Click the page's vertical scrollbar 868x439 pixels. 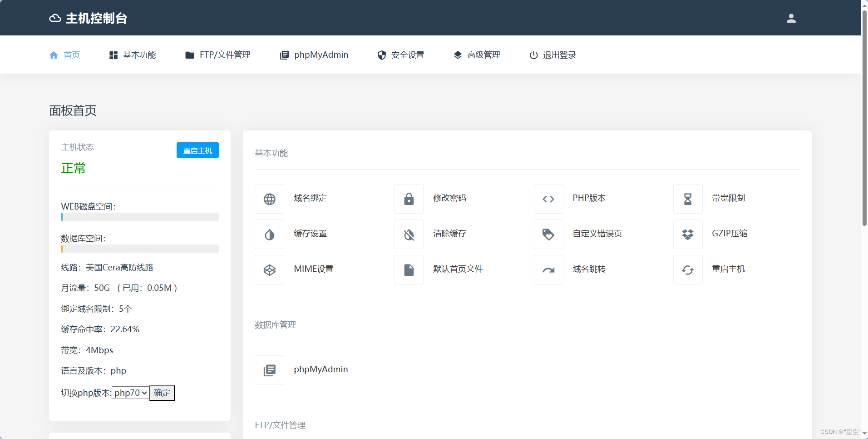click(864, 118)
